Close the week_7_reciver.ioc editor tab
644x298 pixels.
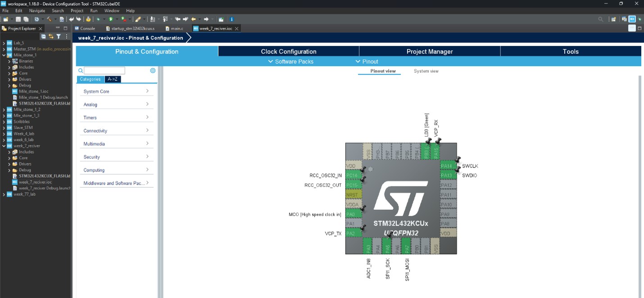(x=236, y=28)
